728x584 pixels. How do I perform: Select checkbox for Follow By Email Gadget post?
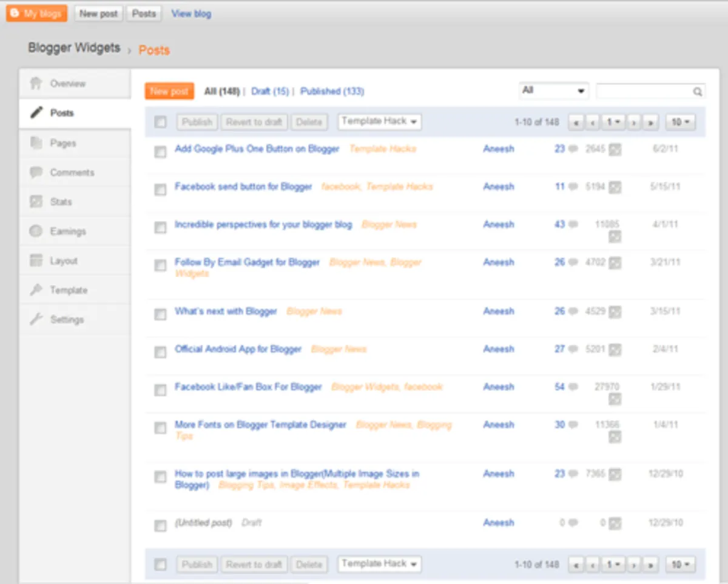[x=160, y=265]
